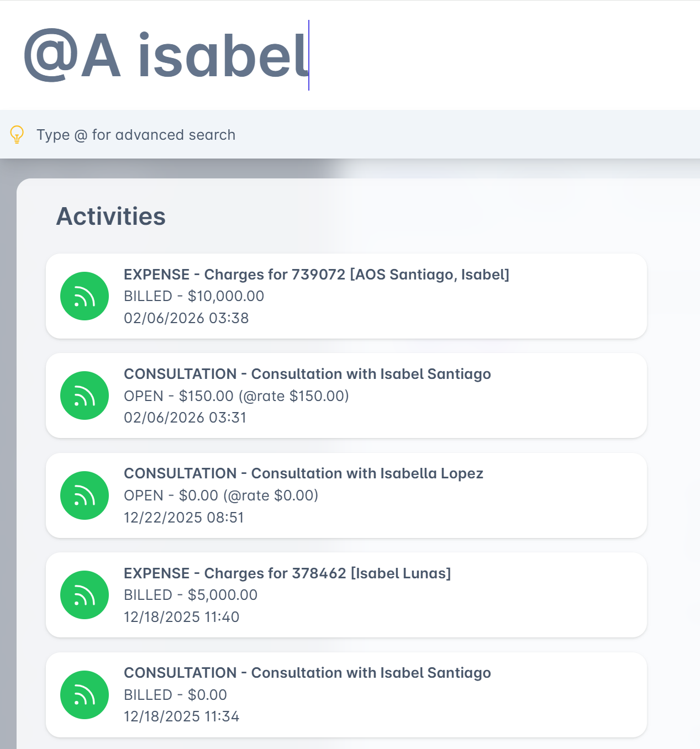Click the green icon for the billed $0.00 consultation
This screenshot has width=700, height=749.
pyautogui.click(x=85, y=695)
